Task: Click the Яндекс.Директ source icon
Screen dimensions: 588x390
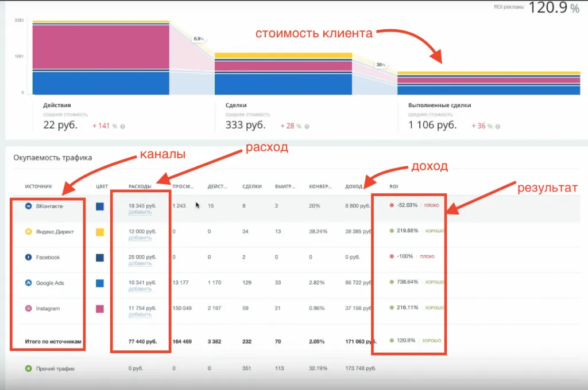Action: pos(28,232)
